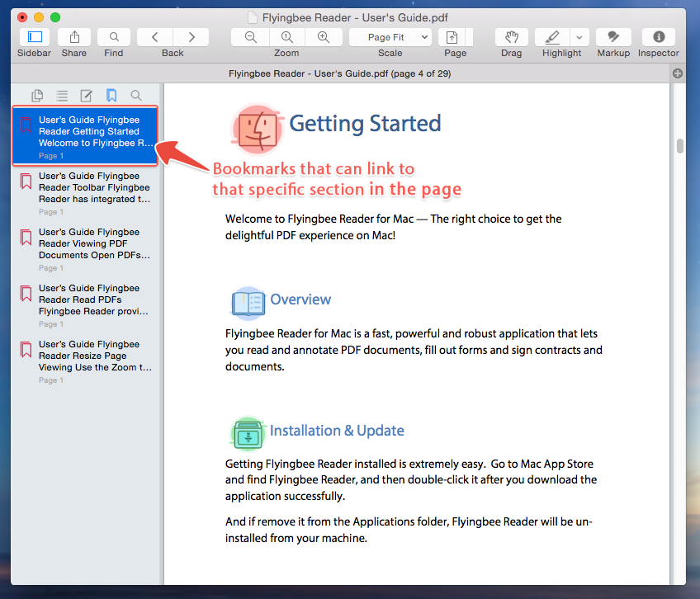This screenshot has width=700, height=599.
Task: Reset zoom to actual size icon
Action: pos(287,37)
